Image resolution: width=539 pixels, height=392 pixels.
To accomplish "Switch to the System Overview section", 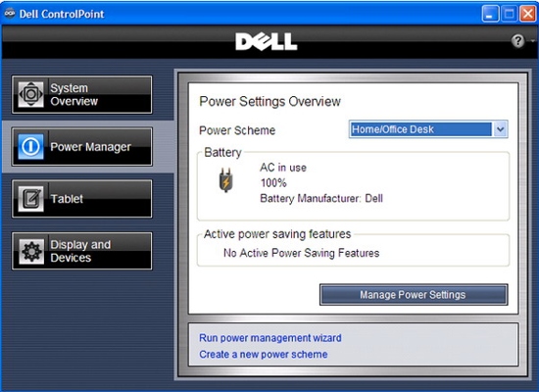I will 81,94.
